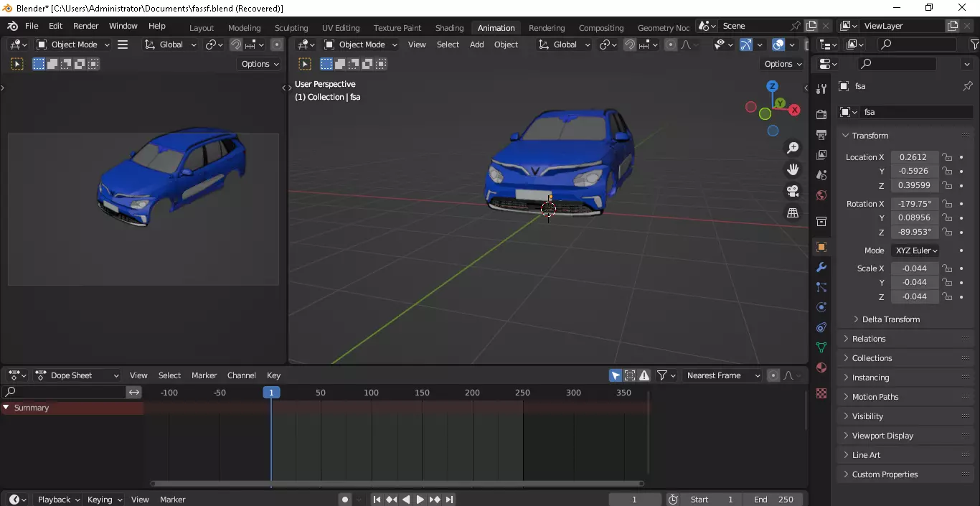Toggle lock for Location X

tap(947, 157)
